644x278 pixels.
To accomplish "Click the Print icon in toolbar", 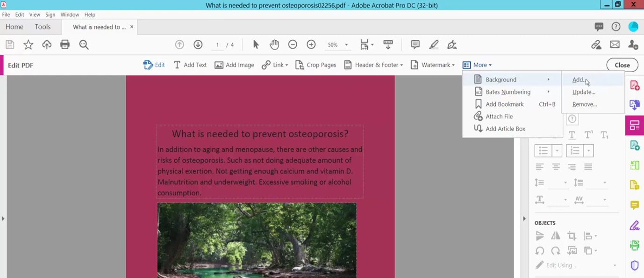I will pos(65,45).
